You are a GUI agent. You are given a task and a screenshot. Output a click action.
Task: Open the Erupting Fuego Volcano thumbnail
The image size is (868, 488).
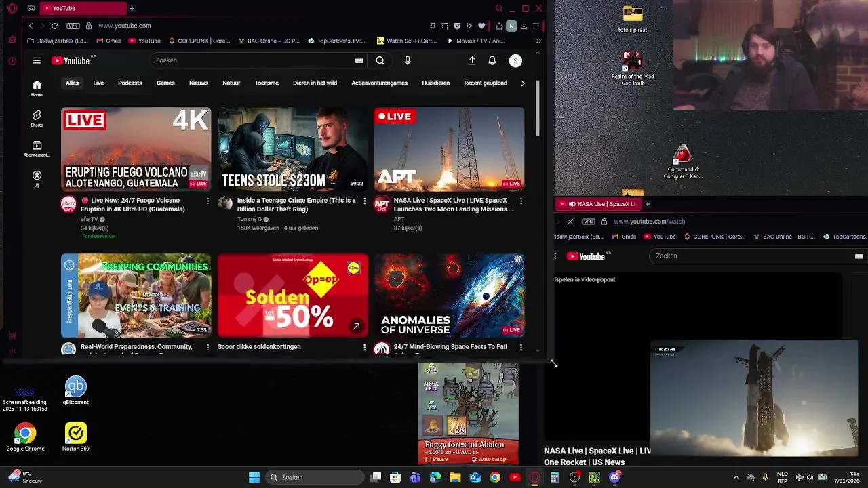click(x=136, y=149)
